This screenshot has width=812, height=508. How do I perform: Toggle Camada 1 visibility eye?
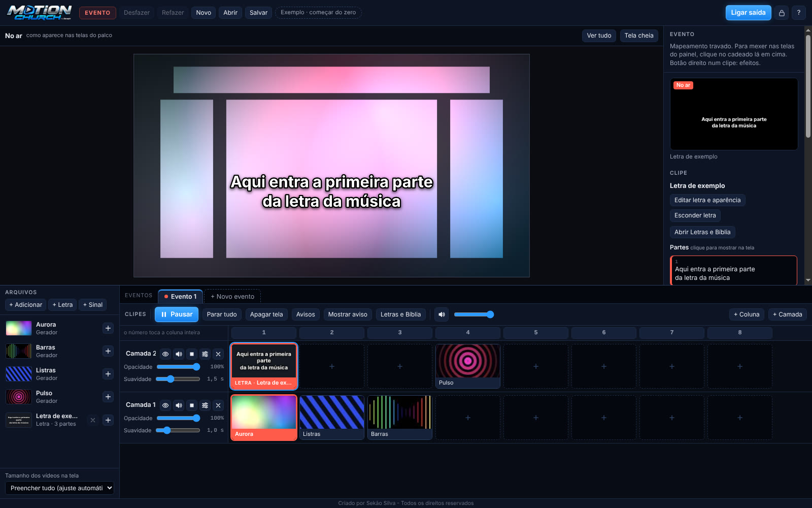pos(165,405)
